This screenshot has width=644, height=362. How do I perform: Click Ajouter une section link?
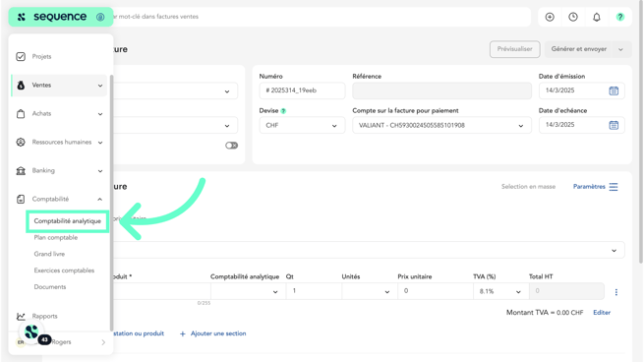(x=218, y=333)
